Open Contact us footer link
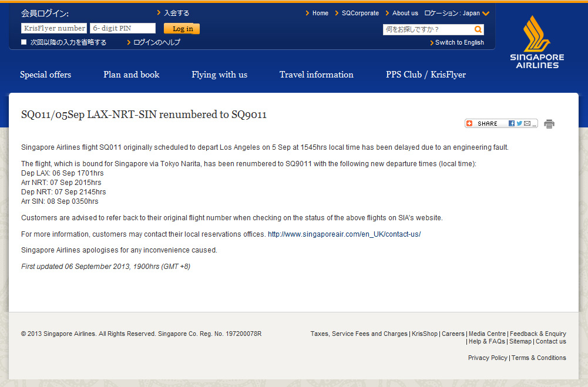Viewport: 588px width, 387px height. pos(551,341)
